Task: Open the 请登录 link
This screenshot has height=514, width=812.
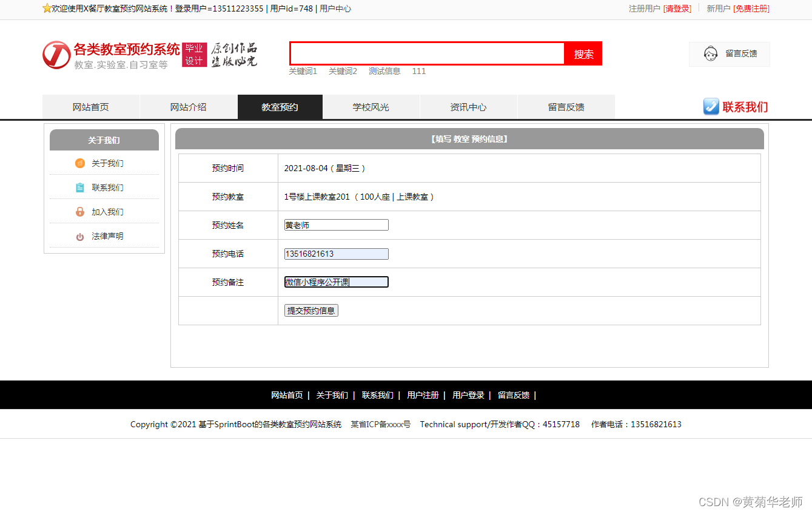Action: pos(677,9)
